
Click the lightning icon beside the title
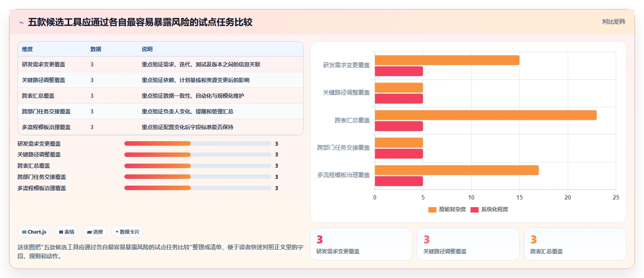[x=22, y=22]
